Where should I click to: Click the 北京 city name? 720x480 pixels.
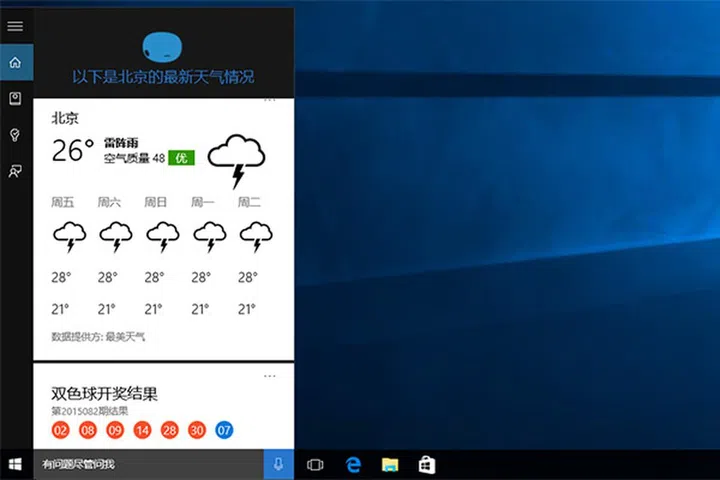pos(65,119)
